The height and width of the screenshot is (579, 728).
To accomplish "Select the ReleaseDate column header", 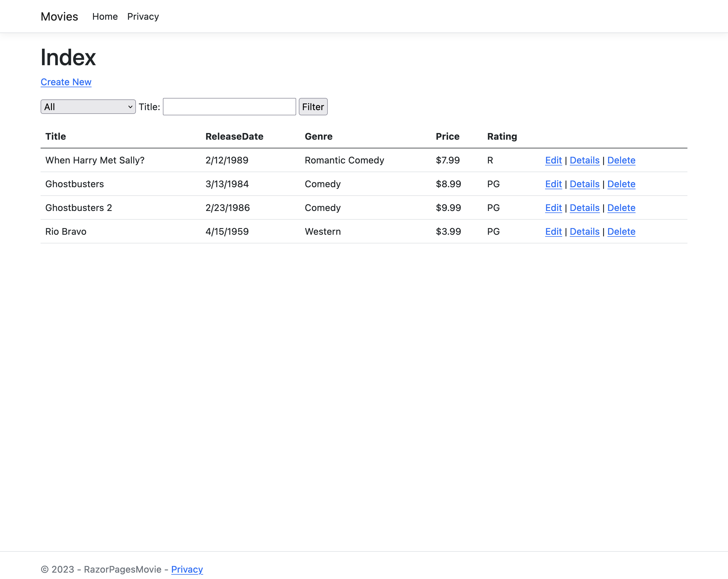I will tap(234, 136).
